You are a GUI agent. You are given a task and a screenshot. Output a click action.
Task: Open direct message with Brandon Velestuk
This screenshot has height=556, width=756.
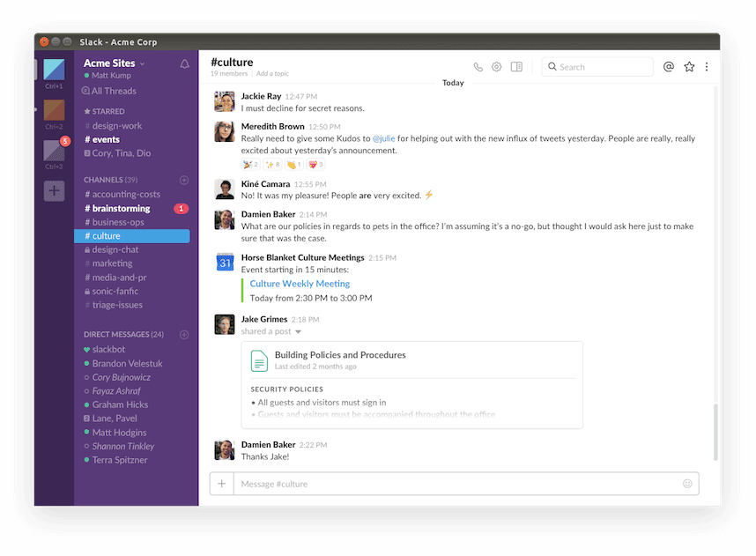[123, 364]
